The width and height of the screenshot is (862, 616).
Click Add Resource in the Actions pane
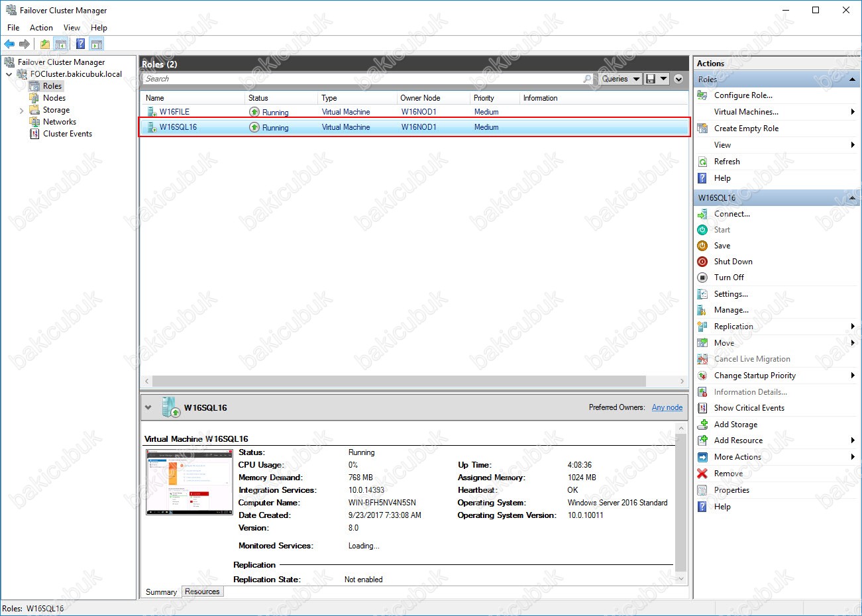click(x=738, y=440)
